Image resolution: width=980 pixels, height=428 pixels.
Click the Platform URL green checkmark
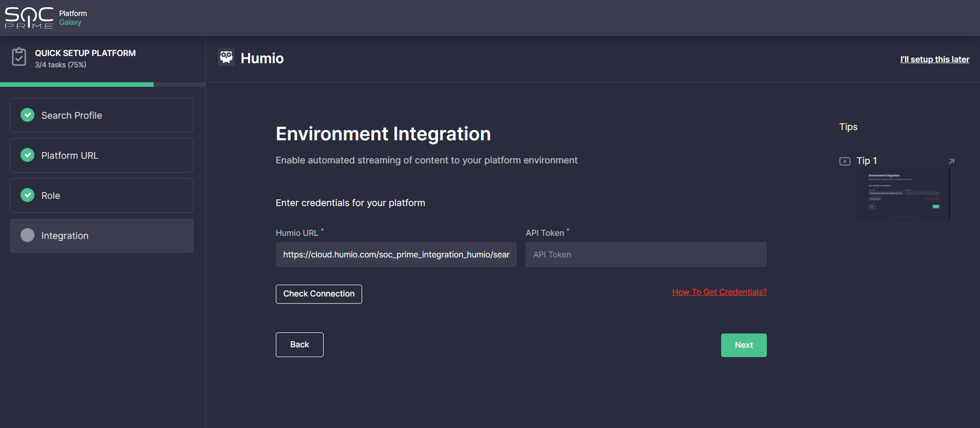[x=28, y=155]
